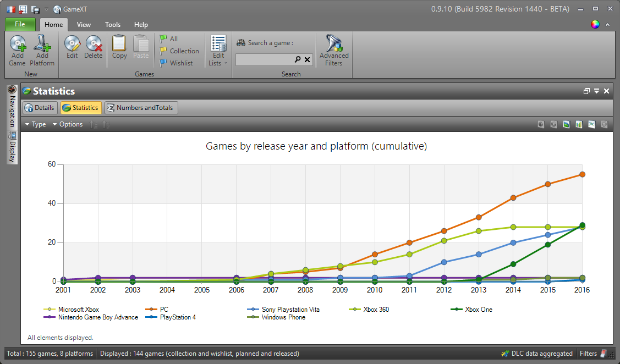Switch to Numbers andTotals view

point(141,108)
